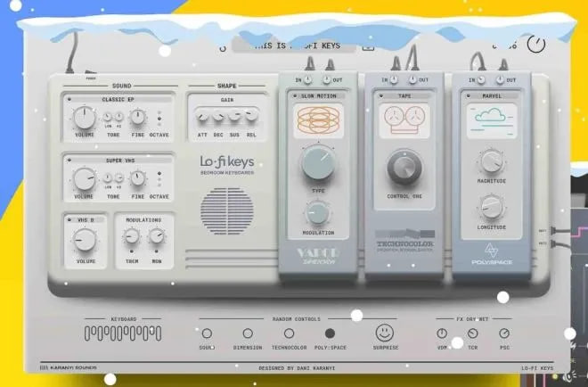Select the Sound random control radio
The image size is (588, 387).
coord(207,333)
